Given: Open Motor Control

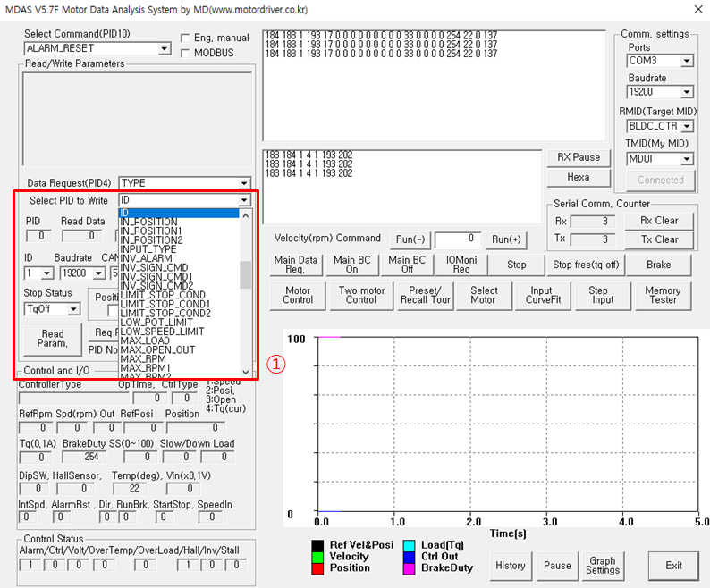Looking at the screenshot, I should 298,296.
